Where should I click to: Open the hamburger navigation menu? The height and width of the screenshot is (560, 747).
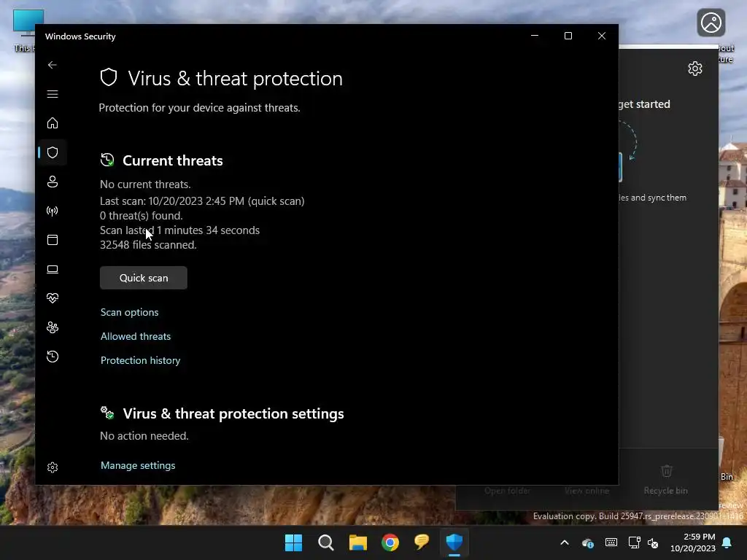tap(53, 94)
